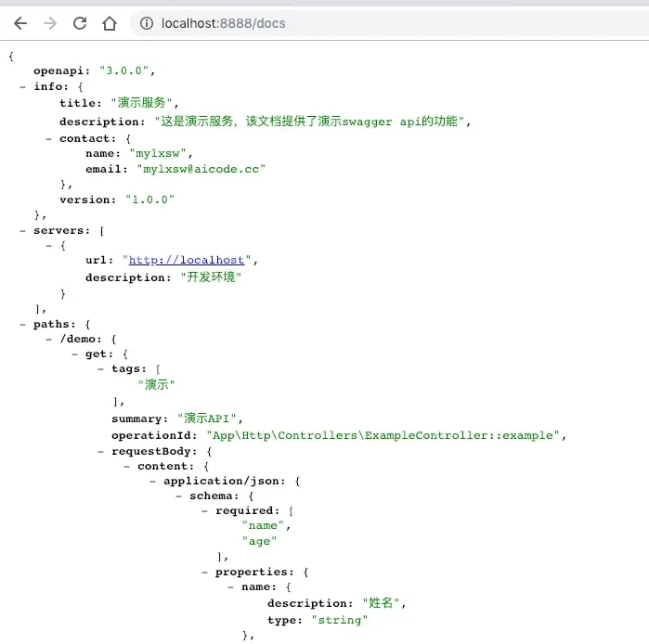Collapse the info object
The height and width of the screenshot is (644, 649).
[23, 87]
